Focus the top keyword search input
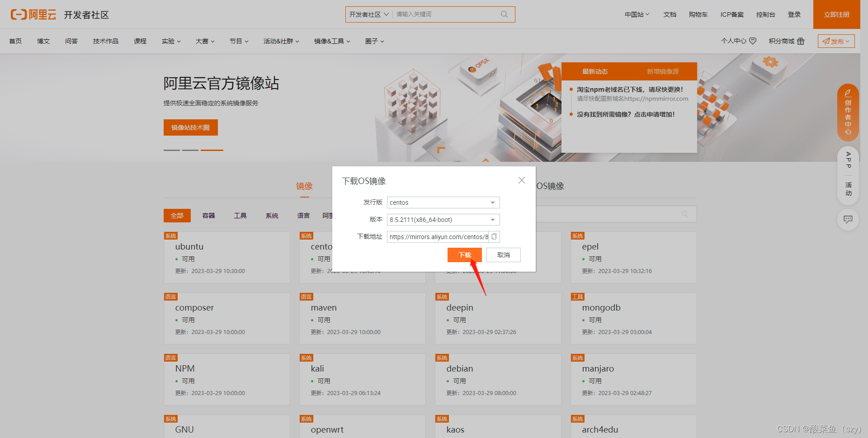The image size is (868, 438). click(445, 14)
